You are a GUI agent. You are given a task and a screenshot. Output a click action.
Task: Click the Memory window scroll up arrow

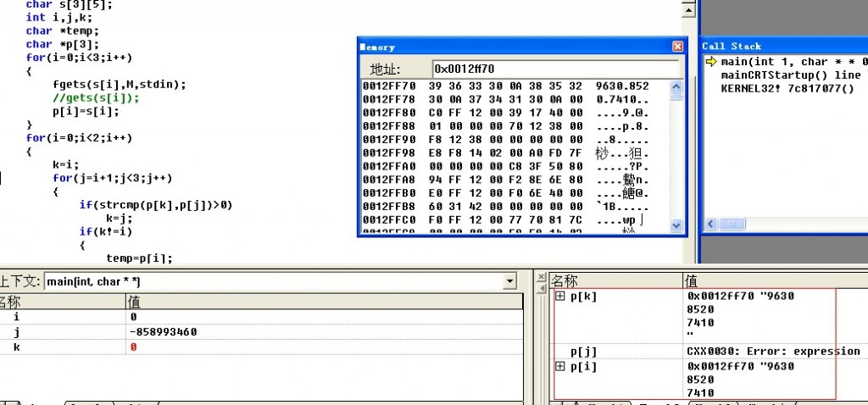pyautogui.click(x=676, y=87)
